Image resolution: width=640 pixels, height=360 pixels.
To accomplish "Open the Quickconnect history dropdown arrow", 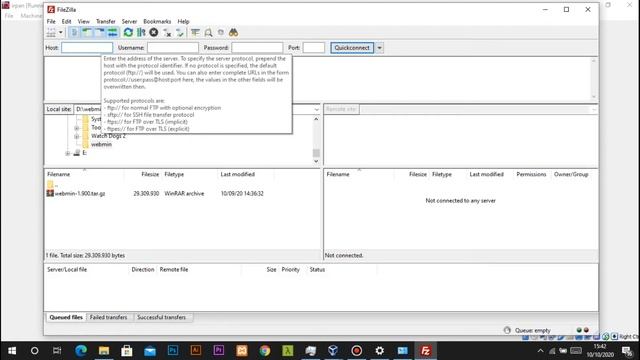I will pyautogui.click(x=380, y=48).
